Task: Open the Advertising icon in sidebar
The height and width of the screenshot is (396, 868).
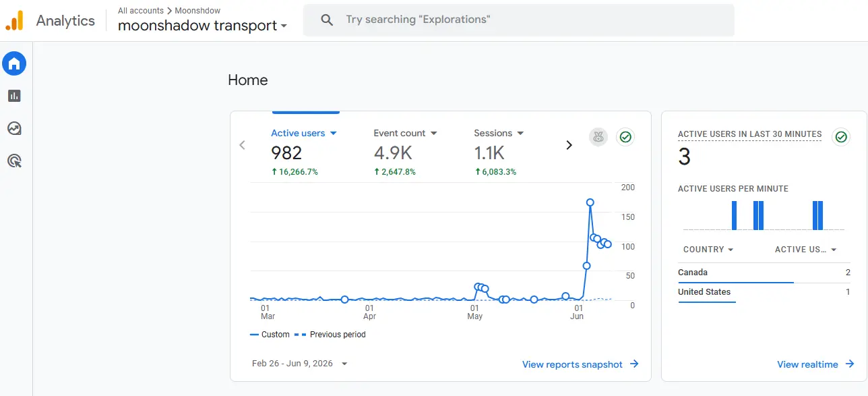Action: pyautogui.click(x=14, y=161)
